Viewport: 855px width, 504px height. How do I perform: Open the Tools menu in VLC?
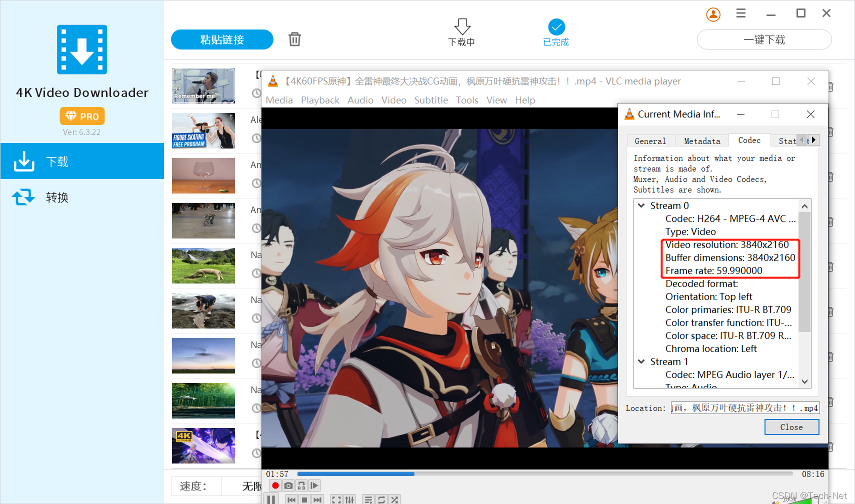pyautogui.click(x=467, y=100)
